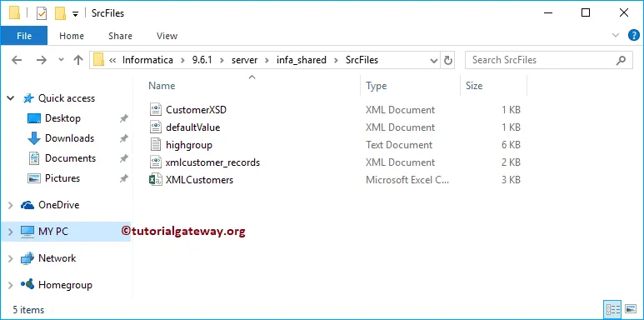
Task: Expand the ribbon with the chevron
Action: click(615, 35)
